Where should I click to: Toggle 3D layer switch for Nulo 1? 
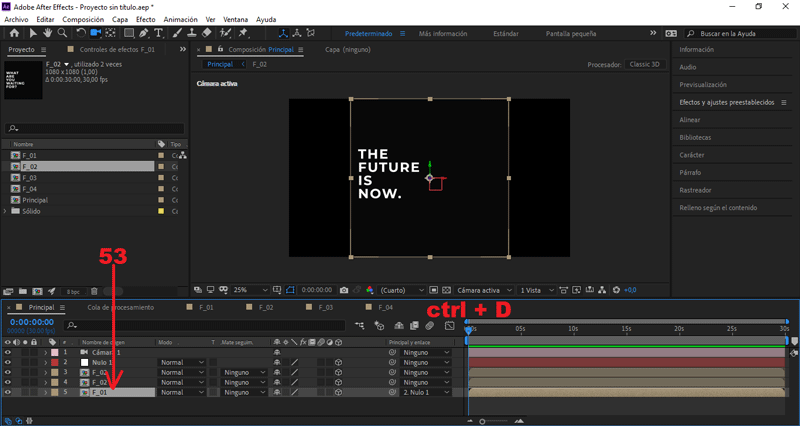(338, 362)
